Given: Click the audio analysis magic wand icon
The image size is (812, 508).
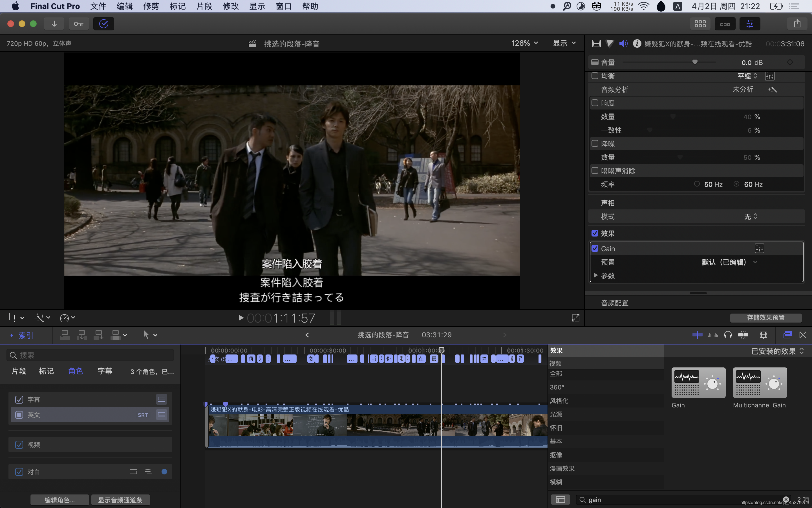Looking at the screenshot, I should [773, 89].
